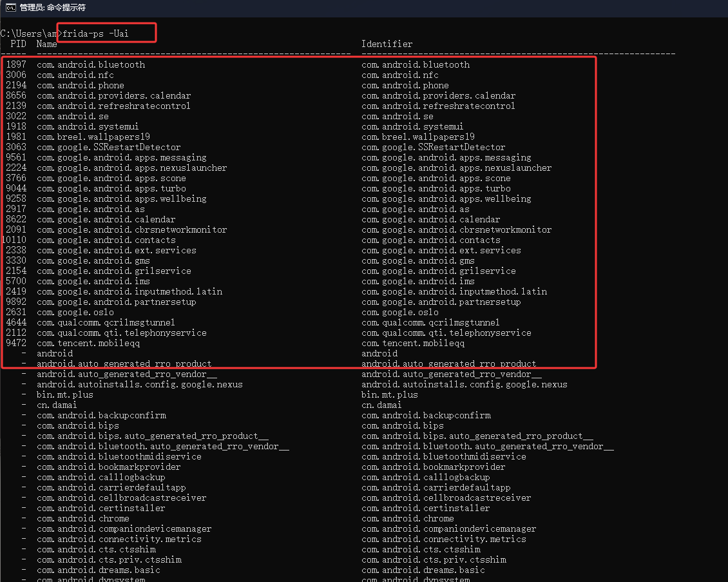The image size is (728, 582).
Task: Click com.google.android.gms in the Identifier column
Action: click(418, 260)
